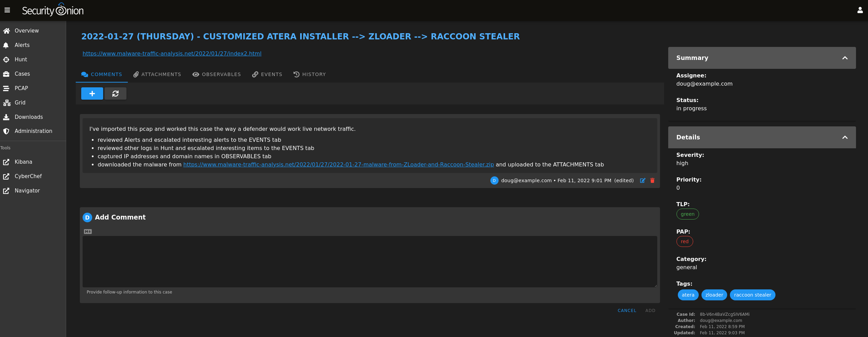Refresh the comments list
This screenshot has width=868, height=337.
click(x=115, y=93)
